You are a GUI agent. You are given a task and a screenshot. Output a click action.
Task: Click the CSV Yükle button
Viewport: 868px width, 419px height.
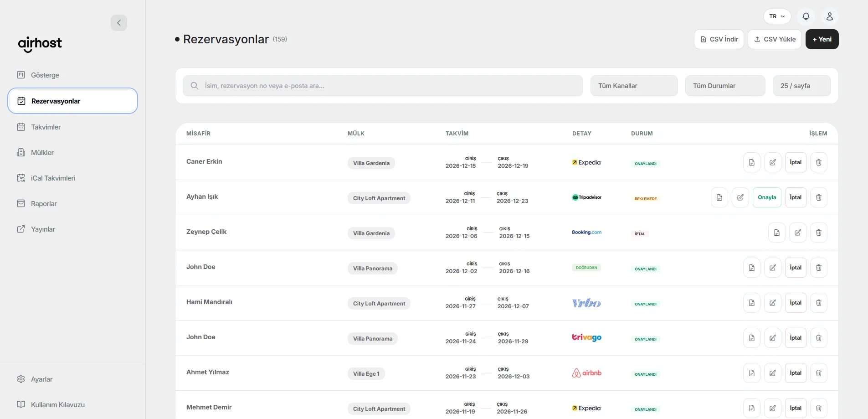pos(775,39)
